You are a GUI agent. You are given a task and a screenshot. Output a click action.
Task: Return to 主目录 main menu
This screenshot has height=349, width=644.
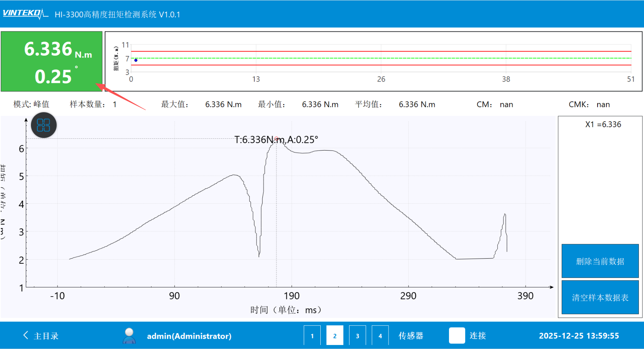click(x=46, y=336)
